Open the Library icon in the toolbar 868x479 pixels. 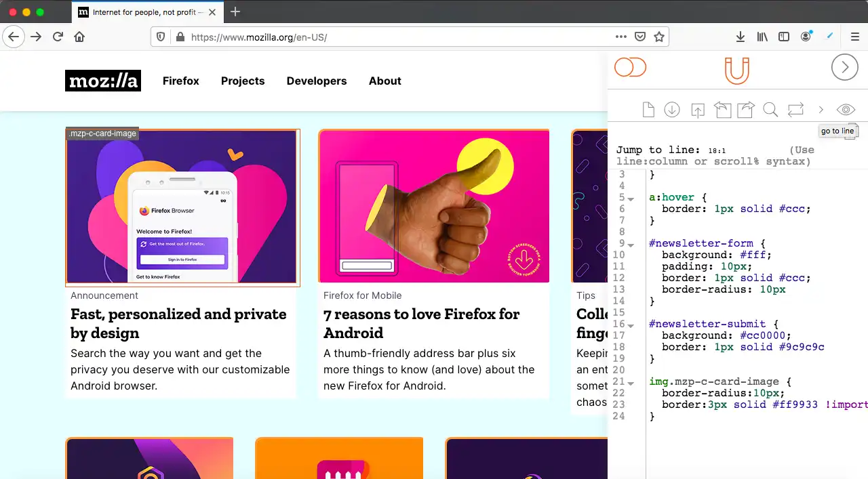point(762,37)
